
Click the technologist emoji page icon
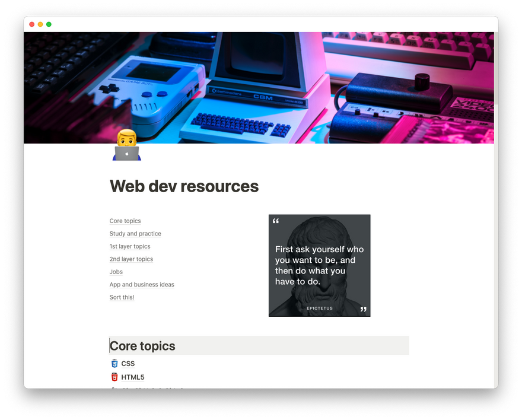pos(126,145)
